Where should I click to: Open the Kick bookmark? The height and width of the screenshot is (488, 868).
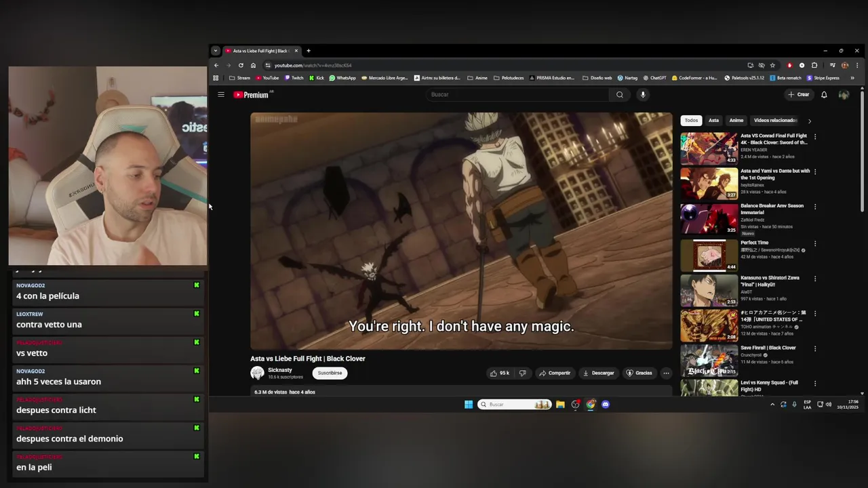tap(317, 78)
